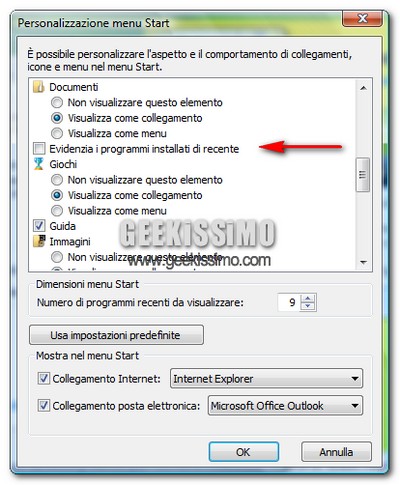Click the Documenti folder icon
Screen dimensions: 400x485
point(39,87)
